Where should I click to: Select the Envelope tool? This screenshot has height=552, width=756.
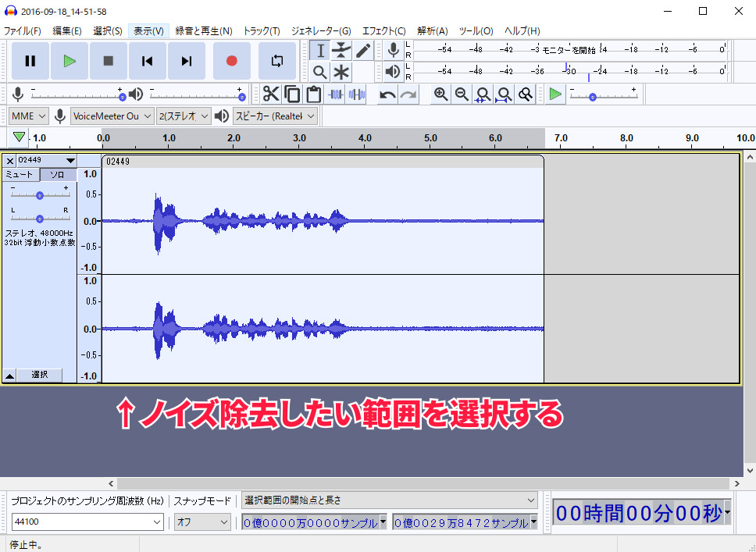point(341,50)
